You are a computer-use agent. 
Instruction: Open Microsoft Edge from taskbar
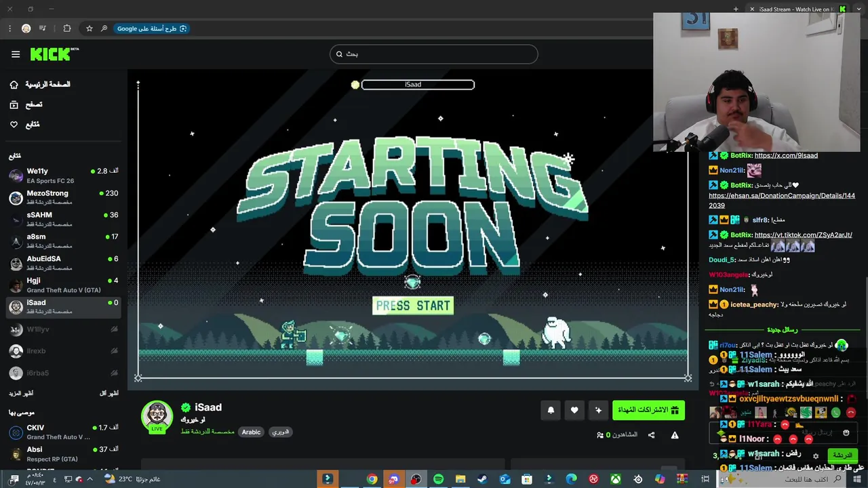[x=571, y=479]
